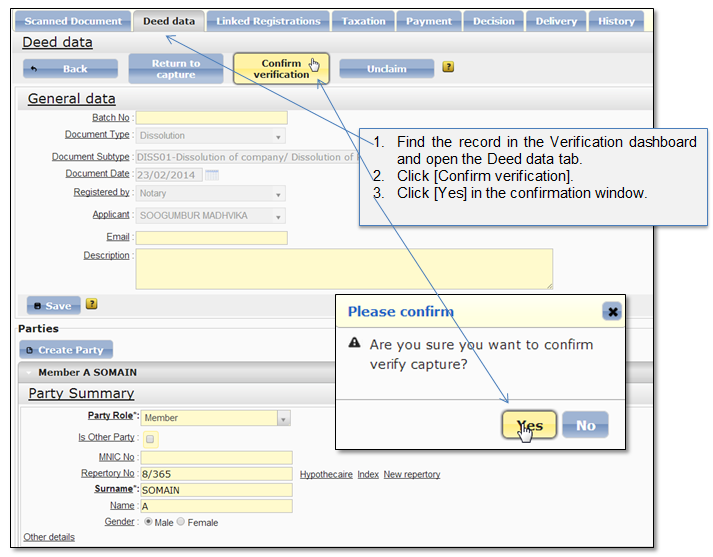The image size is (713, 557).
Task: Click the Email input field
Action: tap(211, 238)
